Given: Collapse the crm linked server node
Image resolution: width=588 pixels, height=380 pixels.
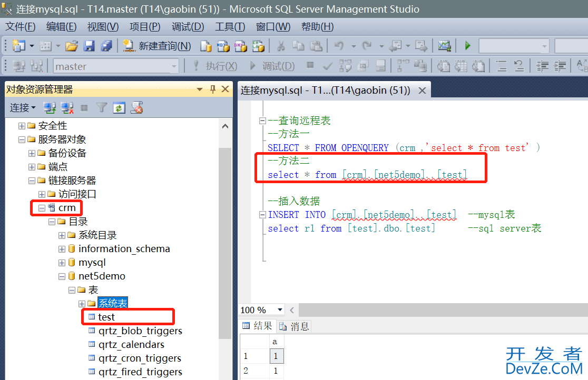Looking at the screenshot, I should 42,208.
